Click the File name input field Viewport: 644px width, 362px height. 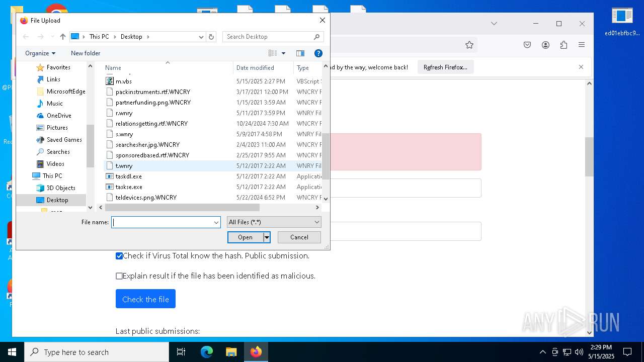tap(162, 222)
